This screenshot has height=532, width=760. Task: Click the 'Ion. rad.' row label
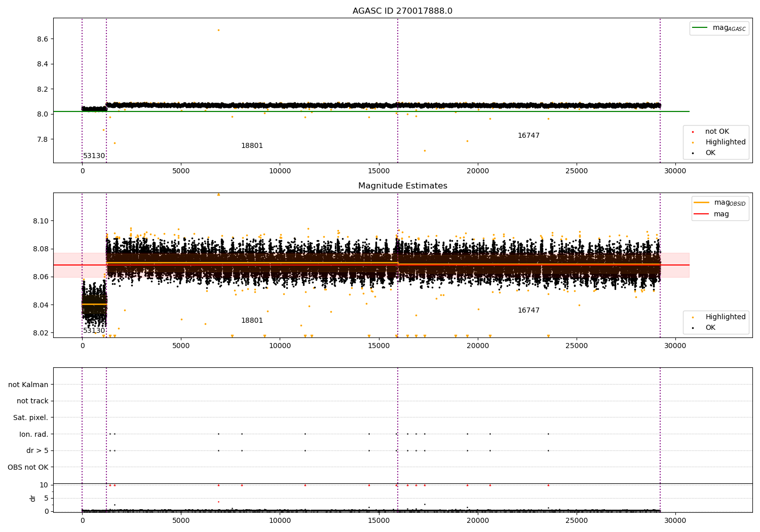point(34,434)
